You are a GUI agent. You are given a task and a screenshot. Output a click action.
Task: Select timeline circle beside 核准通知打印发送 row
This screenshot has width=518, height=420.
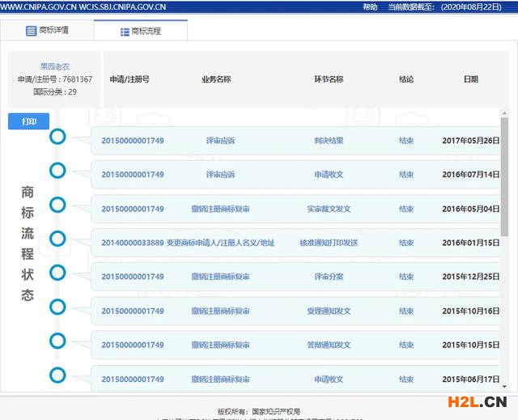click(x=57, y=238)
